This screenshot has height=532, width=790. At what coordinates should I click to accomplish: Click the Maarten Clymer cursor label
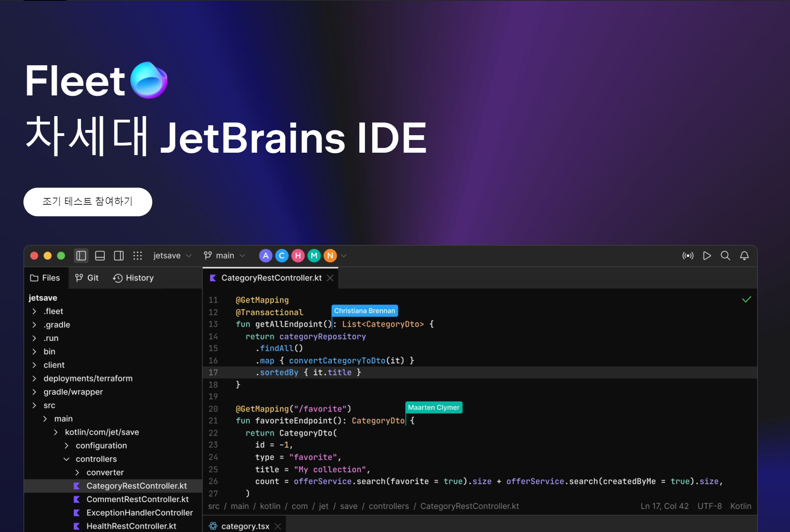(x=434, y=408)
